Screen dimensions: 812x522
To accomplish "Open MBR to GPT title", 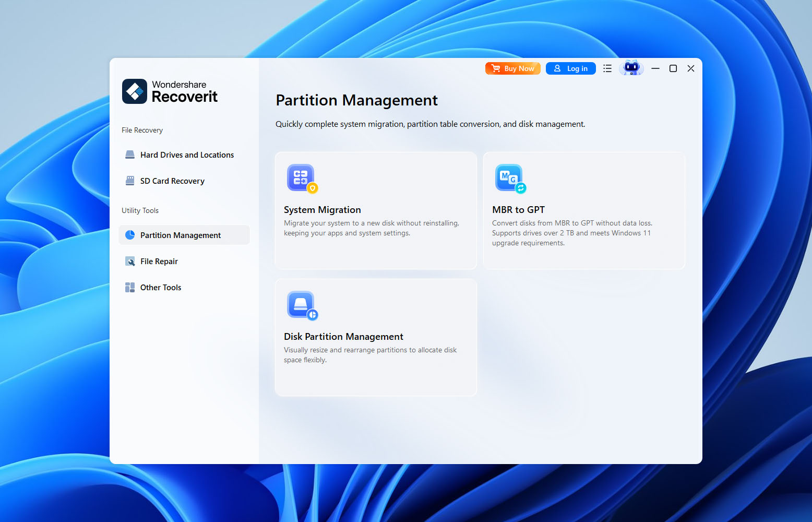I will click(518, 210).
